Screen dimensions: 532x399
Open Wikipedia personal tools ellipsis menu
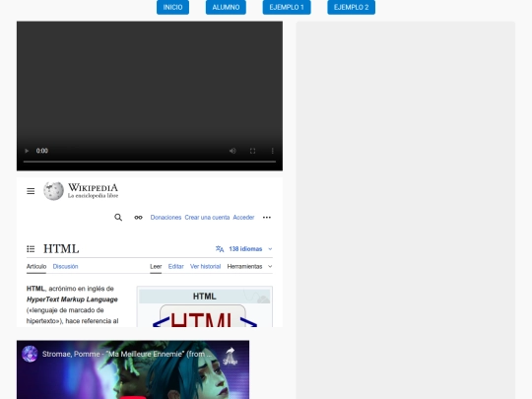(267, 217)
